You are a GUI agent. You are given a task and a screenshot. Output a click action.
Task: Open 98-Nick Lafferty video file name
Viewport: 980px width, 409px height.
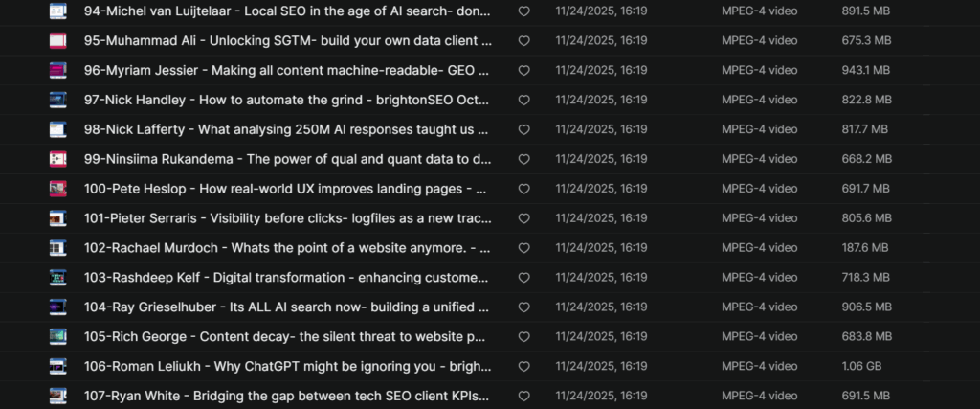[287, 130]
